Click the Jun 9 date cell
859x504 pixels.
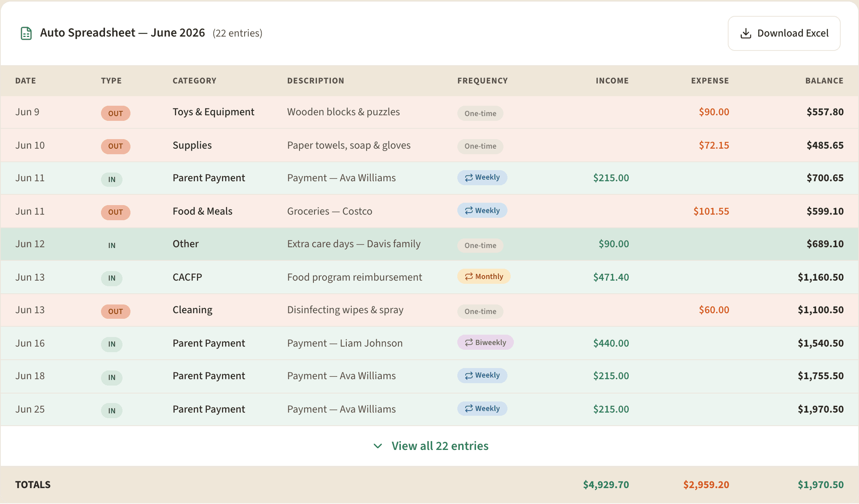[x=27, y=112]
